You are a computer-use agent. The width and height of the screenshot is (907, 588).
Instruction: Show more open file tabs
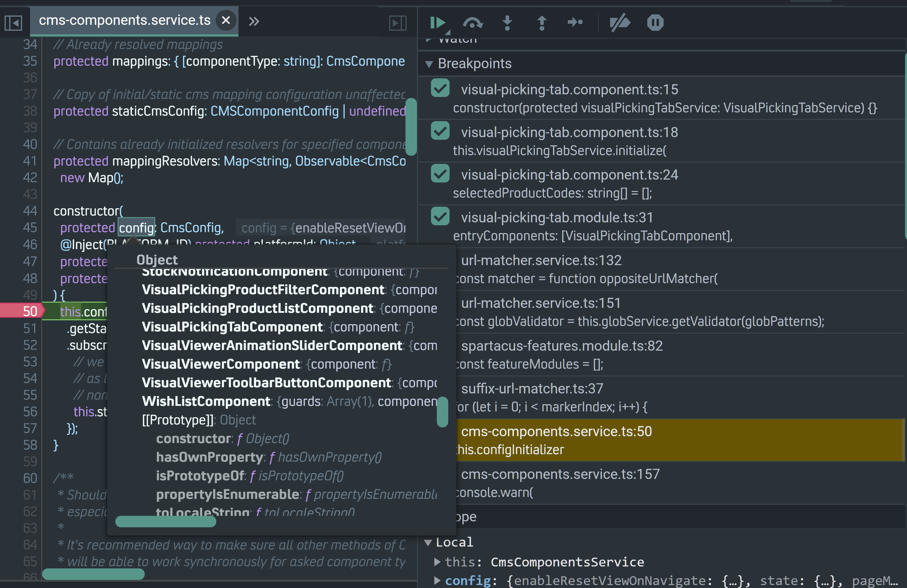(254, 21)
